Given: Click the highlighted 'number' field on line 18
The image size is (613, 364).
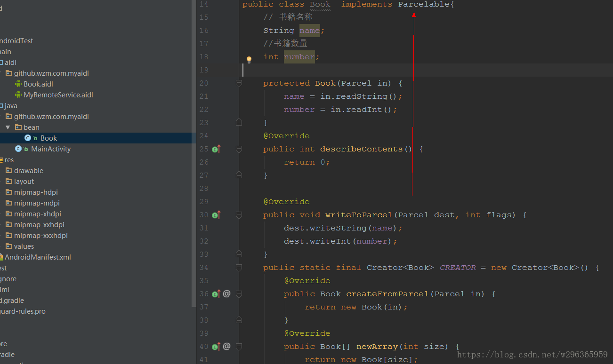Looking at the screenshot, I should pos(299,57).
